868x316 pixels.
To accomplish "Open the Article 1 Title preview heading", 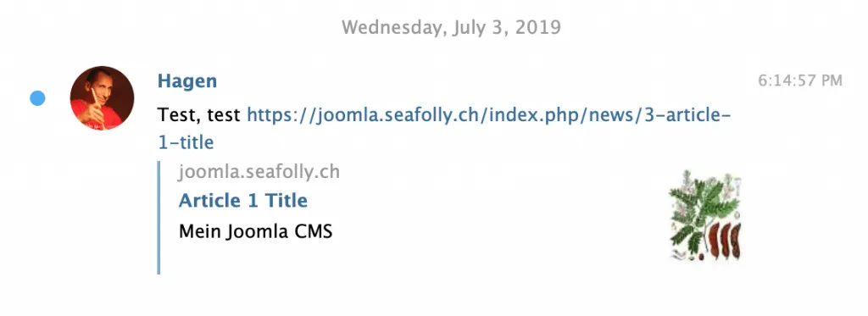I will 243,200.
